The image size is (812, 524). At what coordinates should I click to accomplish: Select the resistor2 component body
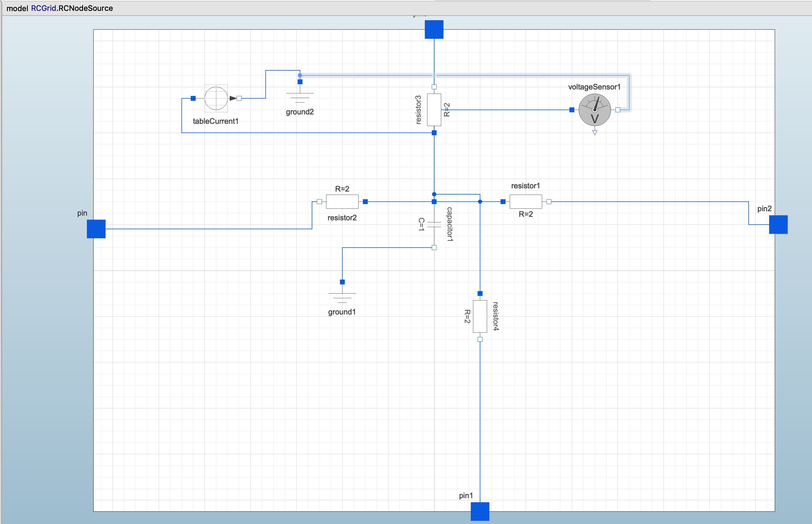[x=342, y=202]
